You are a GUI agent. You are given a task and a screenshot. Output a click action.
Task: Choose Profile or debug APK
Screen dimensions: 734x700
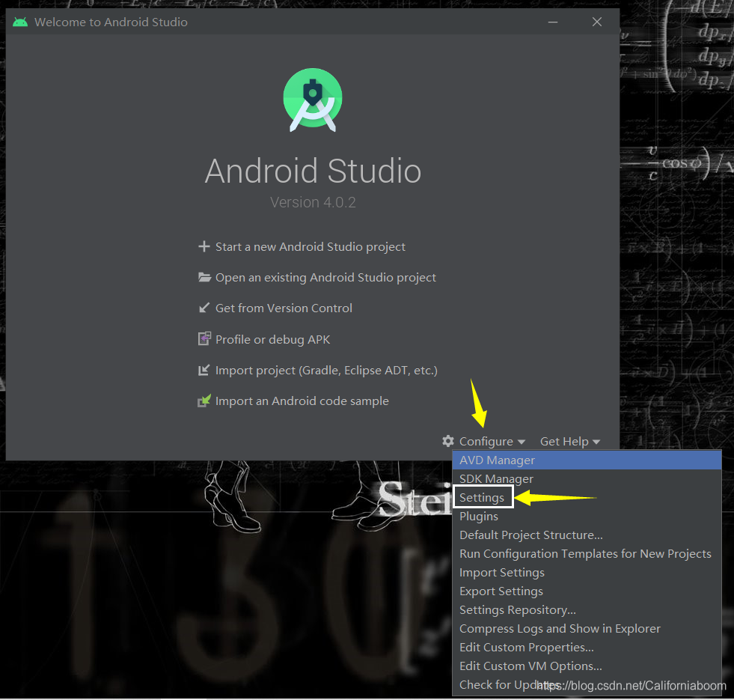tap(272, 339)
